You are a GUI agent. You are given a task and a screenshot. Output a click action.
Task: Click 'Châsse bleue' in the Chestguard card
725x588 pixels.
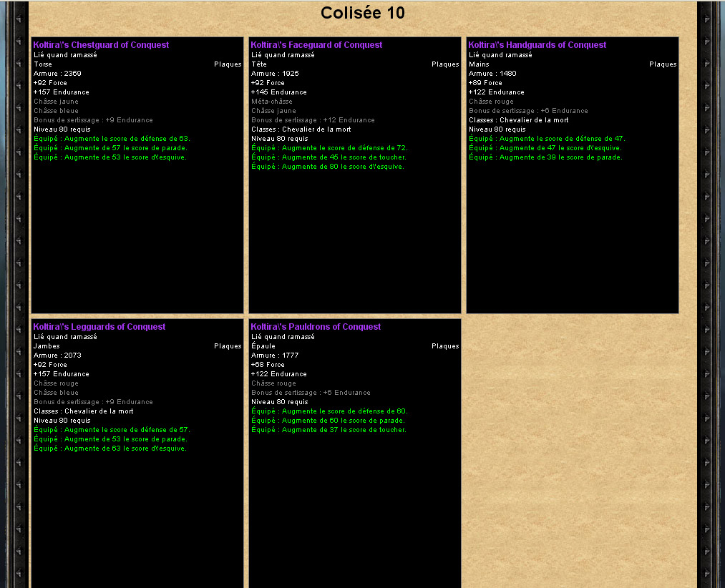pos(56,110)
